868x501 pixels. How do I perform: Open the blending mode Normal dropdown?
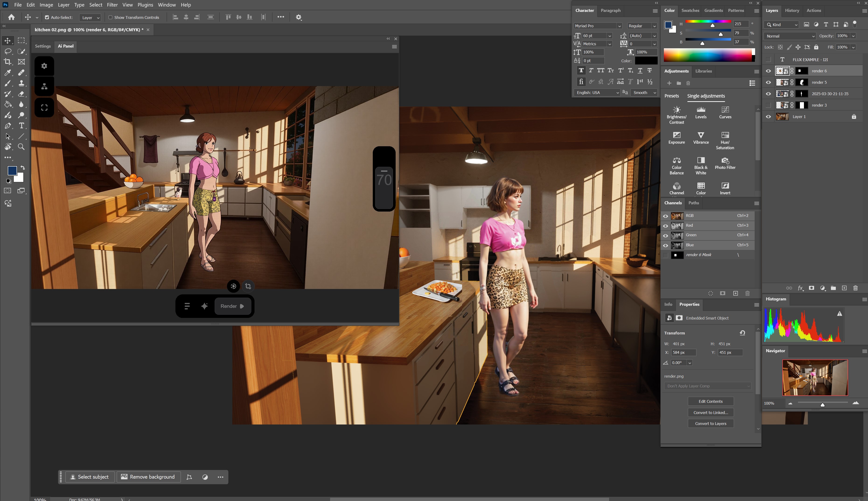click(x=790, y=36)
